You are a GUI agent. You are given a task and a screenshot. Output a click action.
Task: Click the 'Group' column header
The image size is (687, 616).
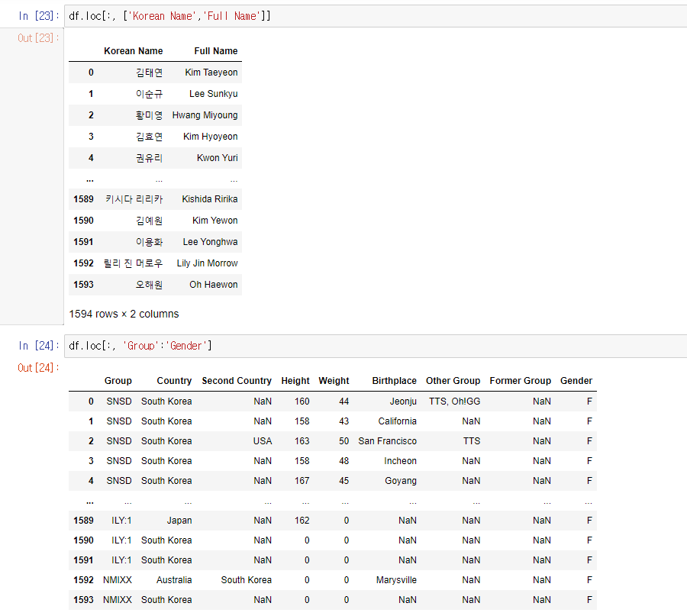[118, 381]
